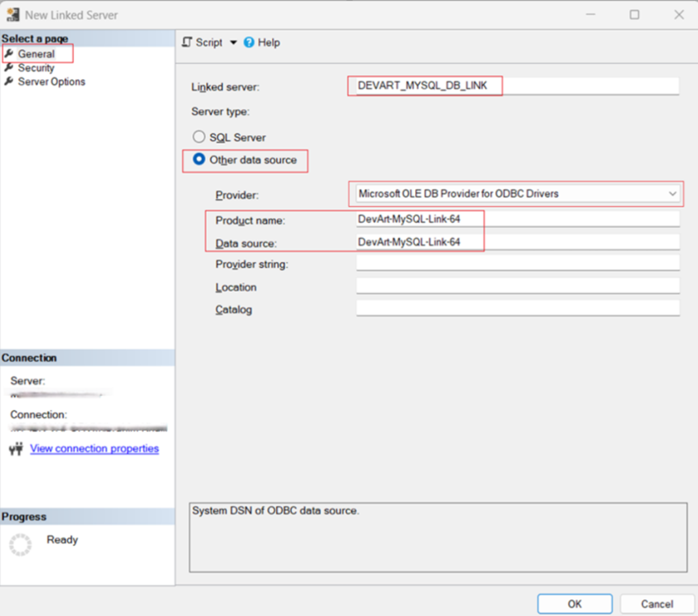Switch to the Server Options page
This screenshot has width=698, height=616.
coord(52,81)
